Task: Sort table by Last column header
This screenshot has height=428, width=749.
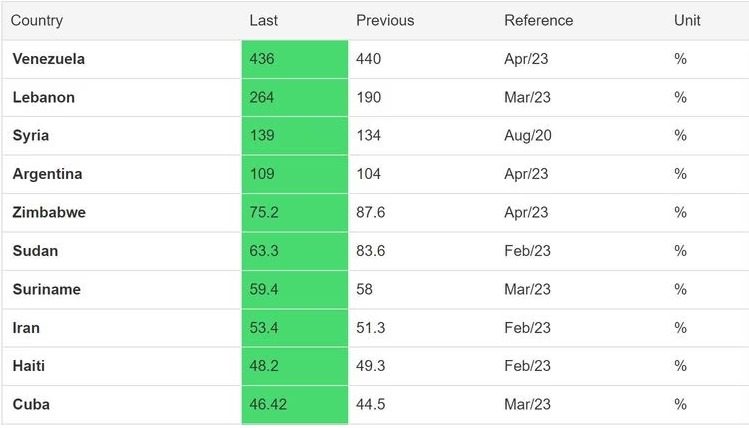Action: point(263,20)
